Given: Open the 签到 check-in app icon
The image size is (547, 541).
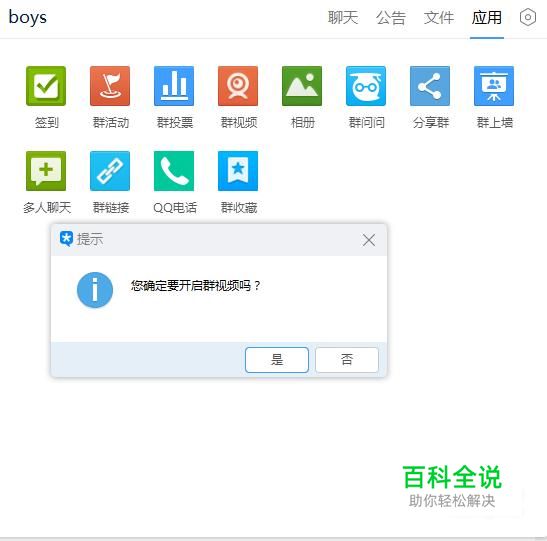Looking at the screenshot, I should (x=46, y=86).
